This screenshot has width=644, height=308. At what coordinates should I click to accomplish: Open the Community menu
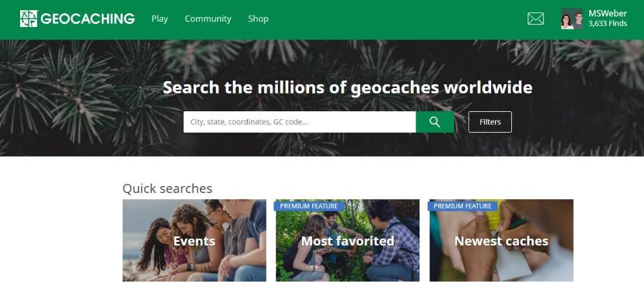pos(208,19)
